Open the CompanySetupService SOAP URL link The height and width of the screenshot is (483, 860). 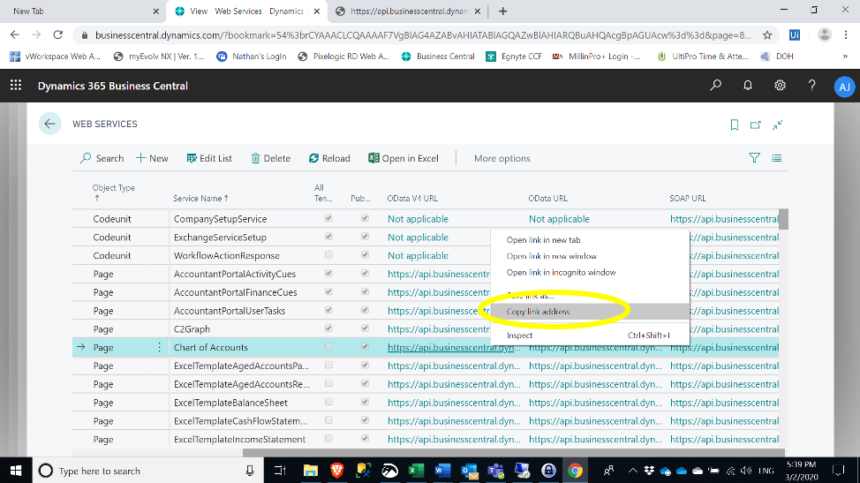[x=723, y=218]
